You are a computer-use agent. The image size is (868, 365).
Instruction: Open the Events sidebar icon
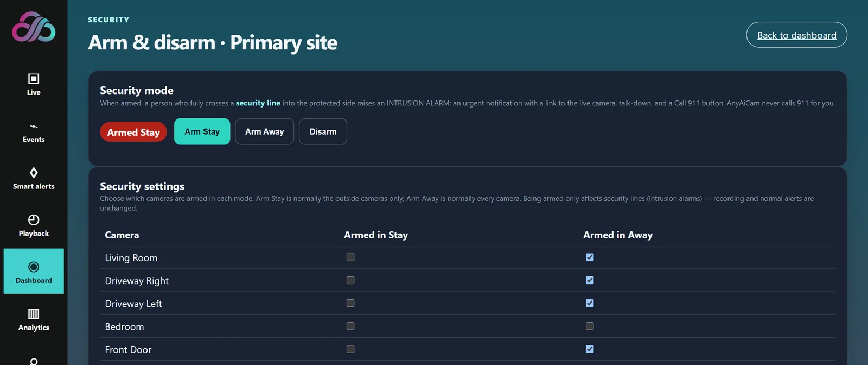pos(34,126)
